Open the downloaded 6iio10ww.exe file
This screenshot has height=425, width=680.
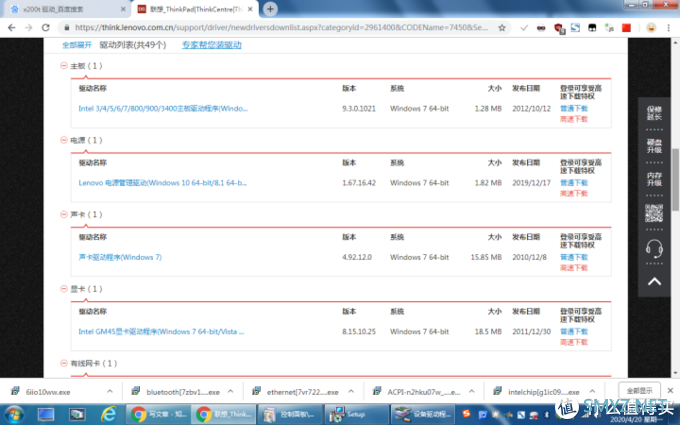pos(48,392)
